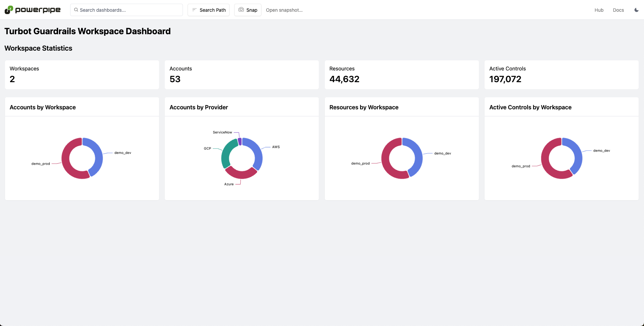Viewport: 644px width, 326px height.
Task: Click the Turbot Guardrails Workspace Dashboard title
Action: pos(88,31)
